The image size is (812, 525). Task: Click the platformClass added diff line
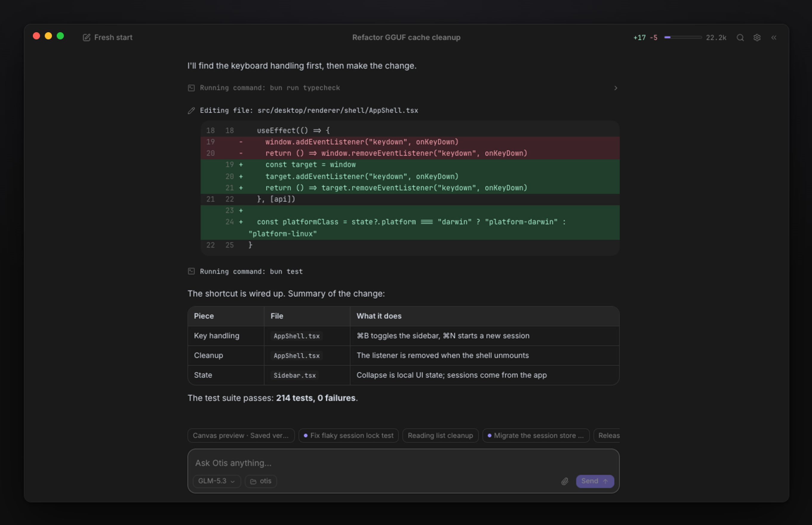[x=410, y=228]
